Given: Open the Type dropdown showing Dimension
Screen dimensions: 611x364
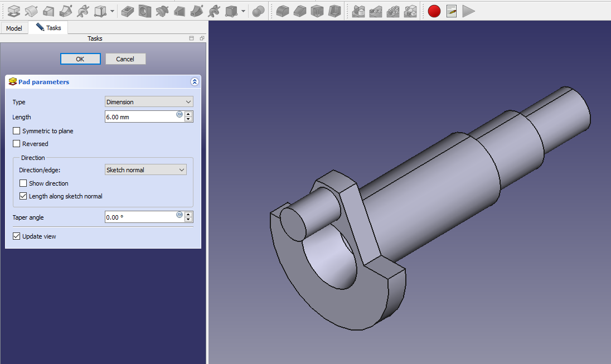Looking at the screenshot, I should pos(149,102).
